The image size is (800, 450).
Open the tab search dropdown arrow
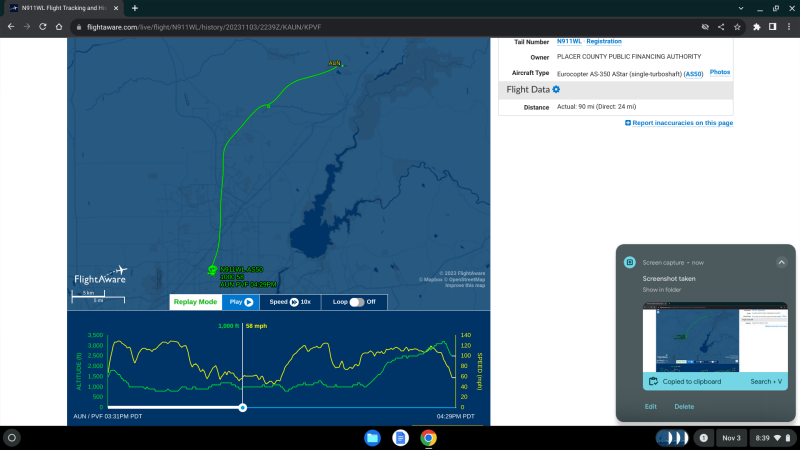tap(741, 8)
